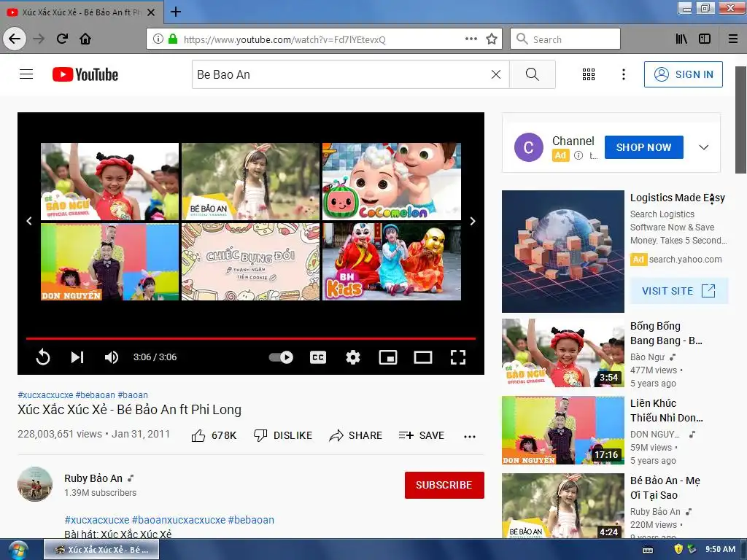Click the Firefox Search box

click(565, 39)
